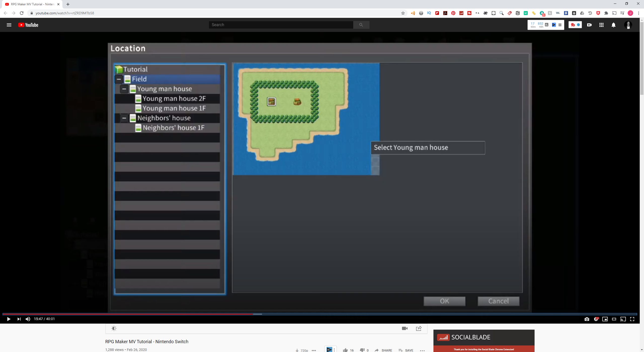
Task: Select Young man house 1F map
Action: pos(167,108)
